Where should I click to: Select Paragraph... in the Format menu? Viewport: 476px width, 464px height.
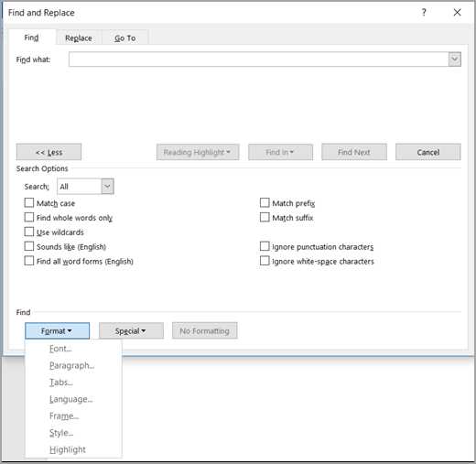pos(73,365)
